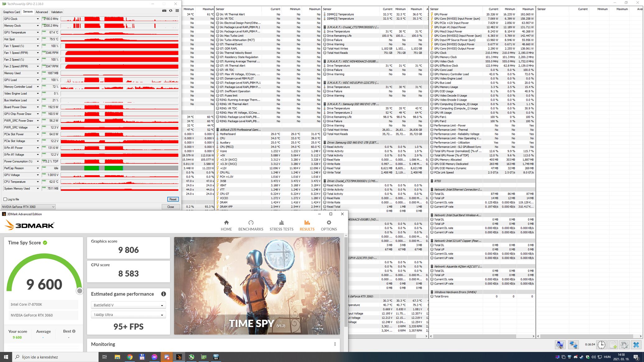Image resolution: width=644 pixels, height=362 pixels.
Task: Select the Performance Limit - Thermal row
Action: pos(482,130)
